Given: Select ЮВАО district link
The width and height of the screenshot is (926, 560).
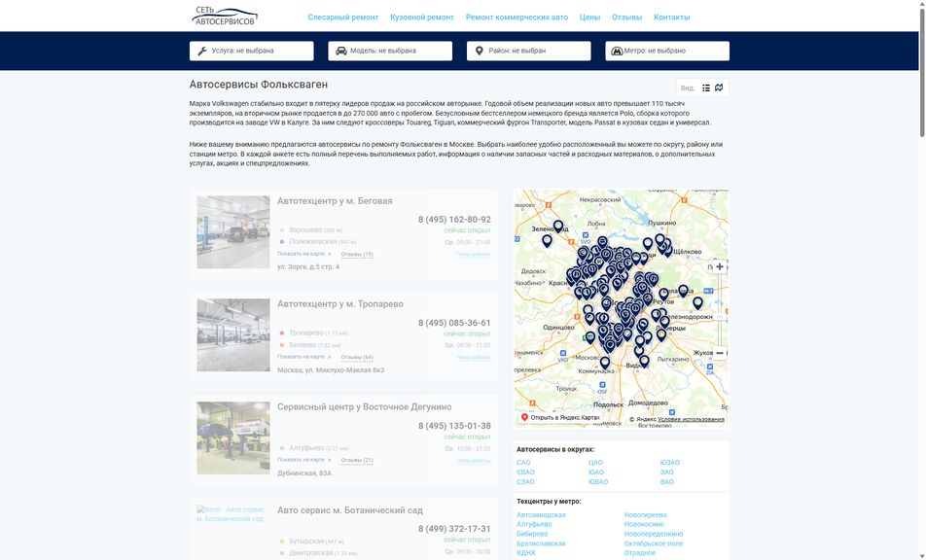Looking at the screenshot, I should (598, 482).
